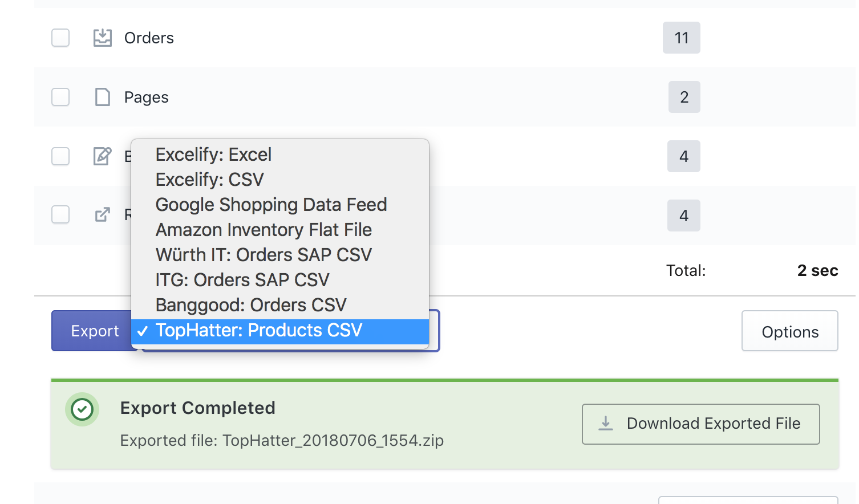Viewport: 859px width, 504px height.
Task: Enable the Pages checkbox
Action: pyautogui.click(x=60, y=97)
